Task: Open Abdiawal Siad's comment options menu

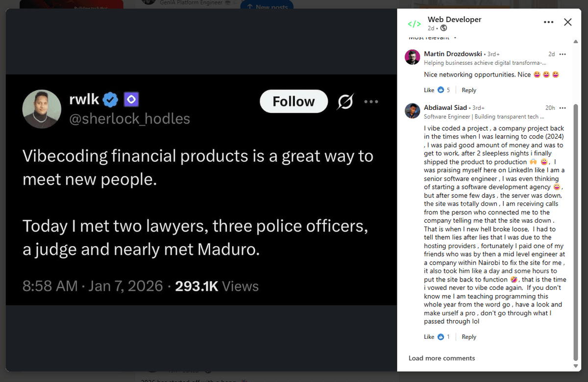Action: coord(563,108)
